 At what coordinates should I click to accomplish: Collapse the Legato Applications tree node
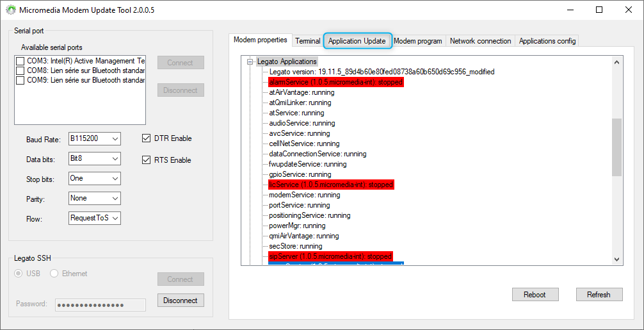(x=250, y=62)
